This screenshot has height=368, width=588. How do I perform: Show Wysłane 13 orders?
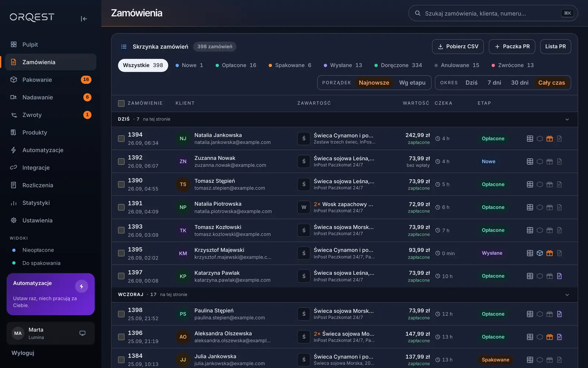[x=343, y=66]
